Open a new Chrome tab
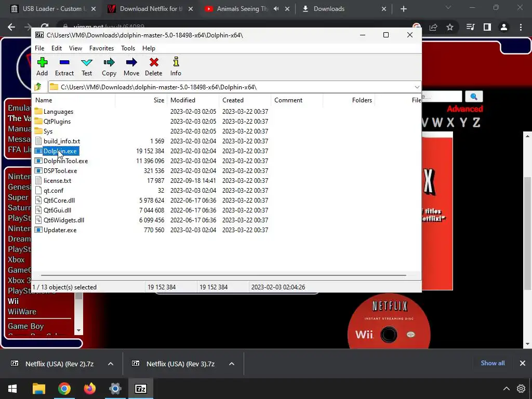This screenshot has height=399, width=532. pos(403,9)
